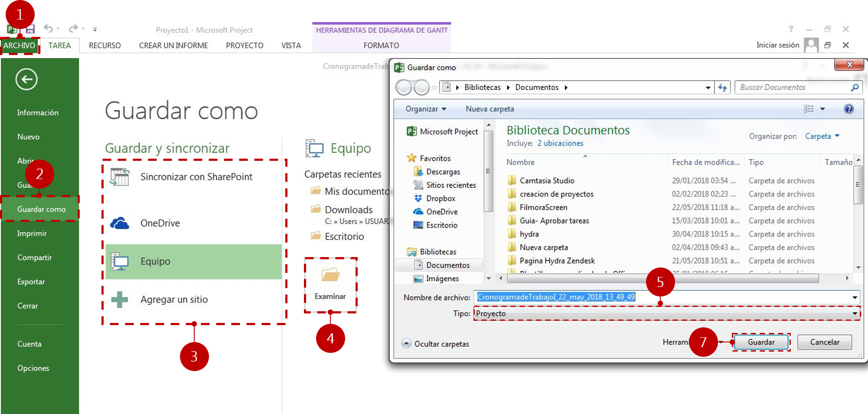868x414 pixels.
Task: Open the help question mark in dialog
Action: [848, 109]
